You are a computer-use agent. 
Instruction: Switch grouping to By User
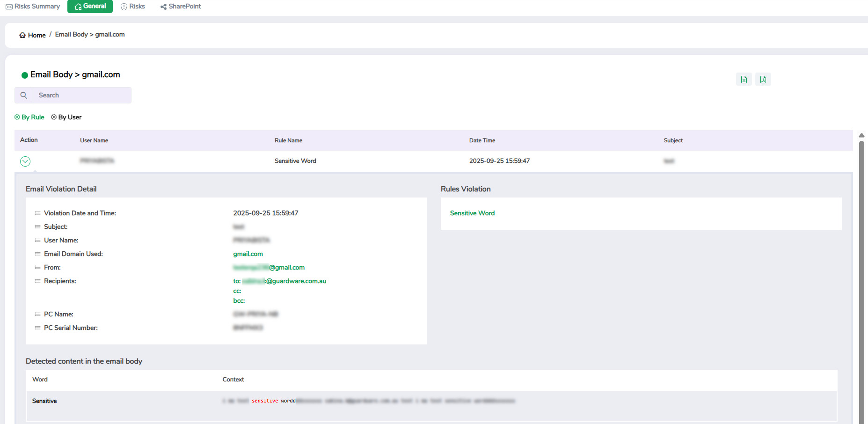(x=66, y=117)
